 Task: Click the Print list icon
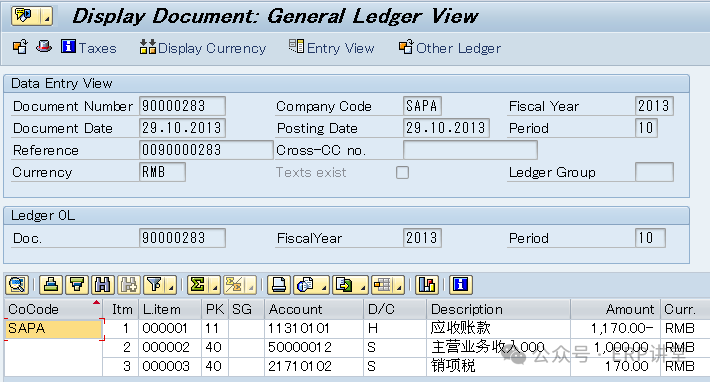tap(278, 285)
